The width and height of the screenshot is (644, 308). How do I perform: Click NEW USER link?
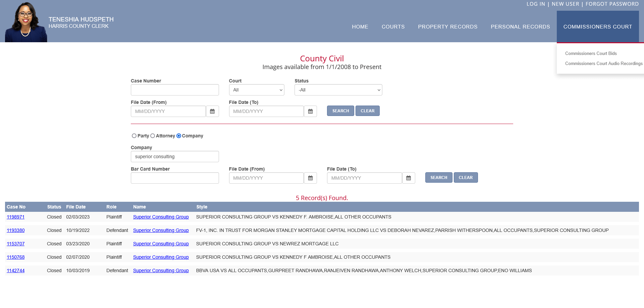click(x=566, y=4)
